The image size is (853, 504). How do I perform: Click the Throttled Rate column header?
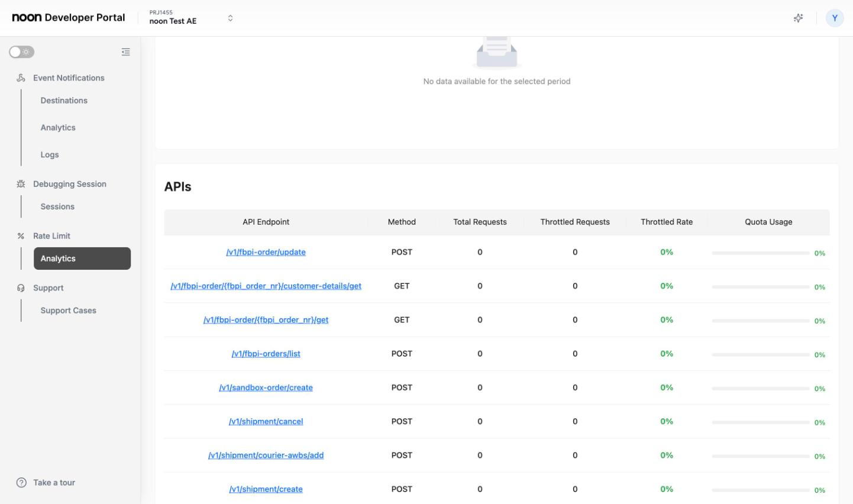(667, 222)
